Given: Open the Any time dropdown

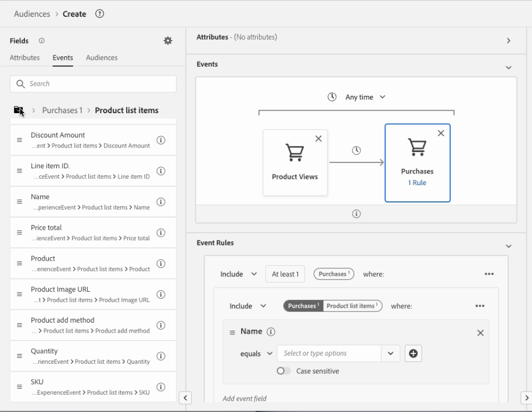Looking at the screenshot, I should 357,97.
